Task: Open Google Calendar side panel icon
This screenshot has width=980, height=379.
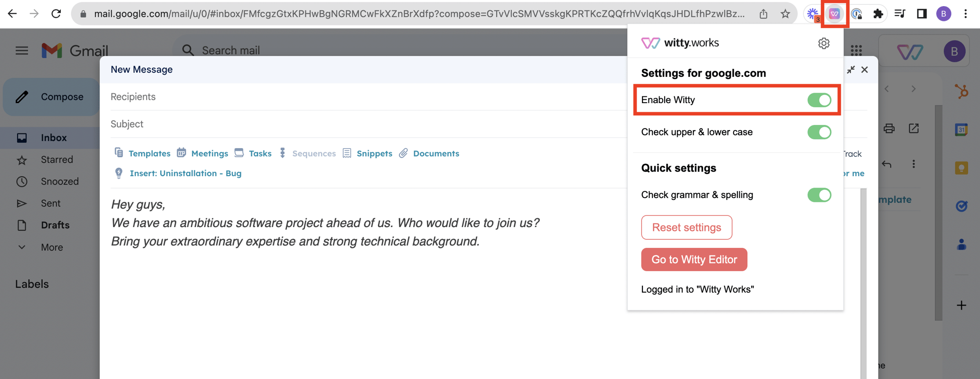Action: (961, 129)
